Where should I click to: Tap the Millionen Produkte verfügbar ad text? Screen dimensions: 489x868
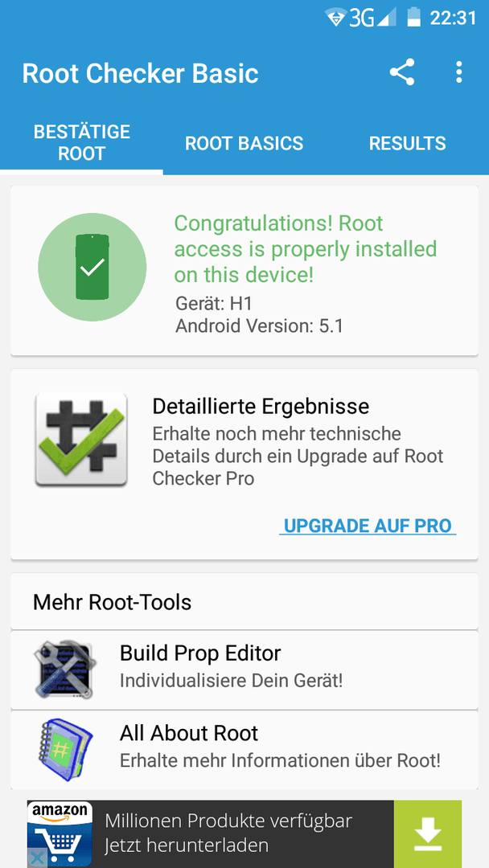[x=229, y=821]
